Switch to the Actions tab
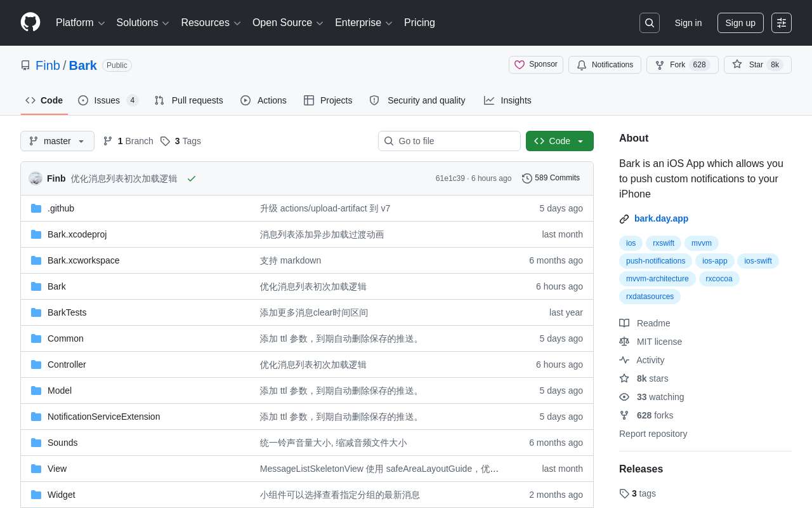 [263, 100]
